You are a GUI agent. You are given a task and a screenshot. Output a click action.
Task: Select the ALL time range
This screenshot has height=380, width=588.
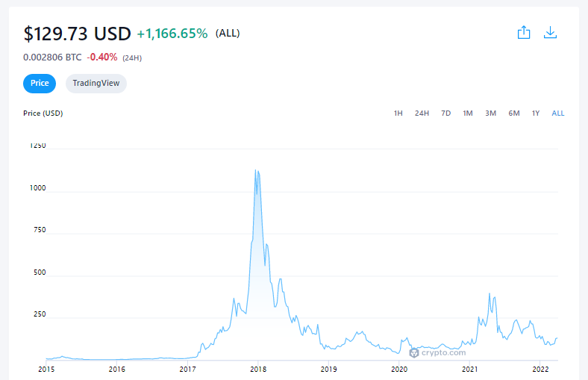557,113
